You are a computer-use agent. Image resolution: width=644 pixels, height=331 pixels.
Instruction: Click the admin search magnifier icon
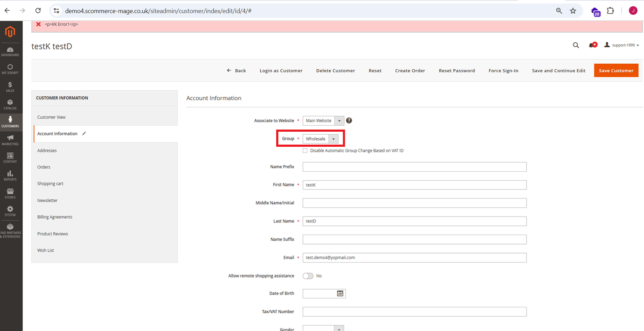576,45
